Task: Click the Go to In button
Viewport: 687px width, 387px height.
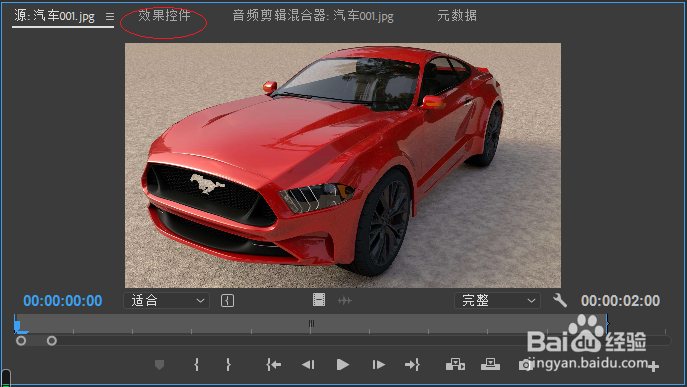Action: pyautogui.click(x=273, y=365)
